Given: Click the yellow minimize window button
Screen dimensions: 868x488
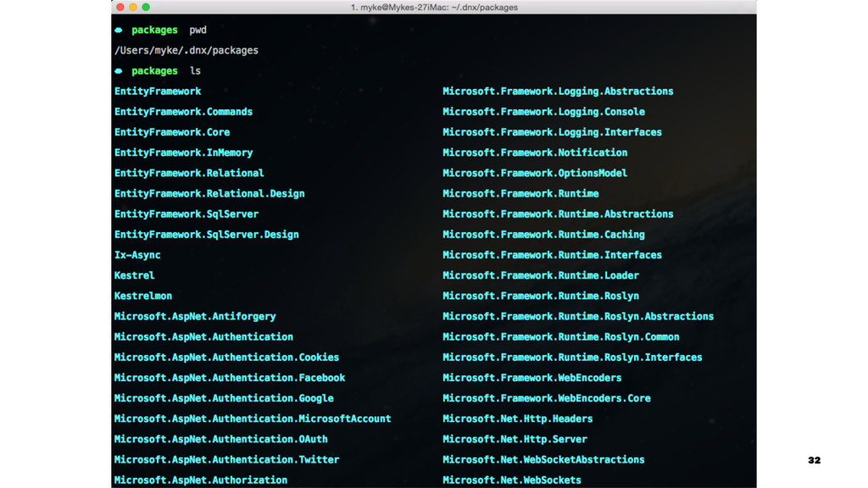Looking at the screenshot, I should coord(133,7).
